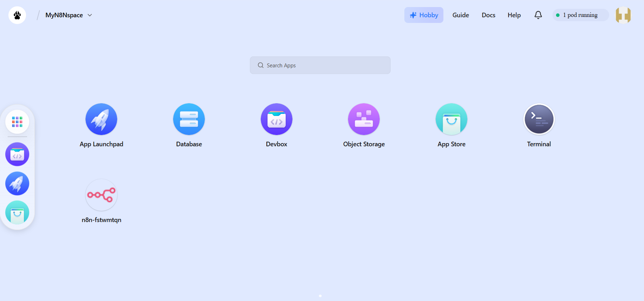Open the Help link
Screen dimensions: 644x301
(x=514, y=15)
